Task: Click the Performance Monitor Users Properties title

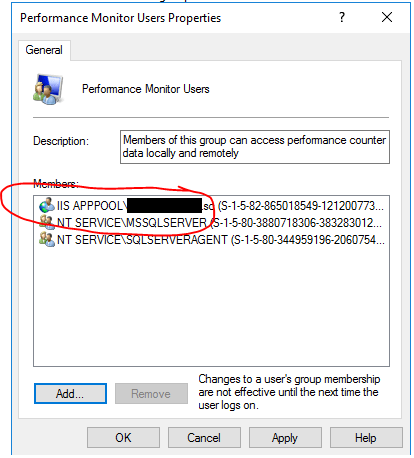Action: click(120, 18)
